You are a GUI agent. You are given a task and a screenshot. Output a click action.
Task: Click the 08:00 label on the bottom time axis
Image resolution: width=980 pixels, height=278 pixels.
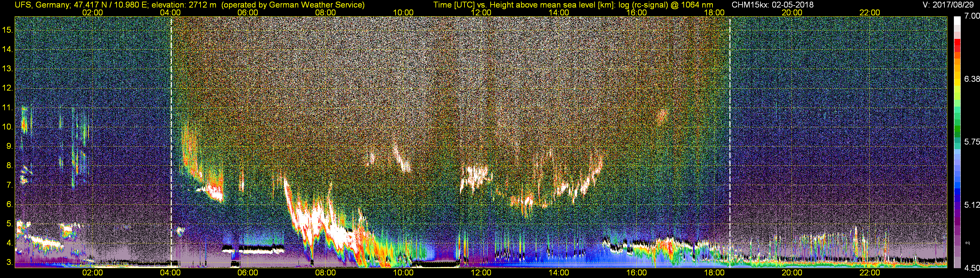coord(326,273)
